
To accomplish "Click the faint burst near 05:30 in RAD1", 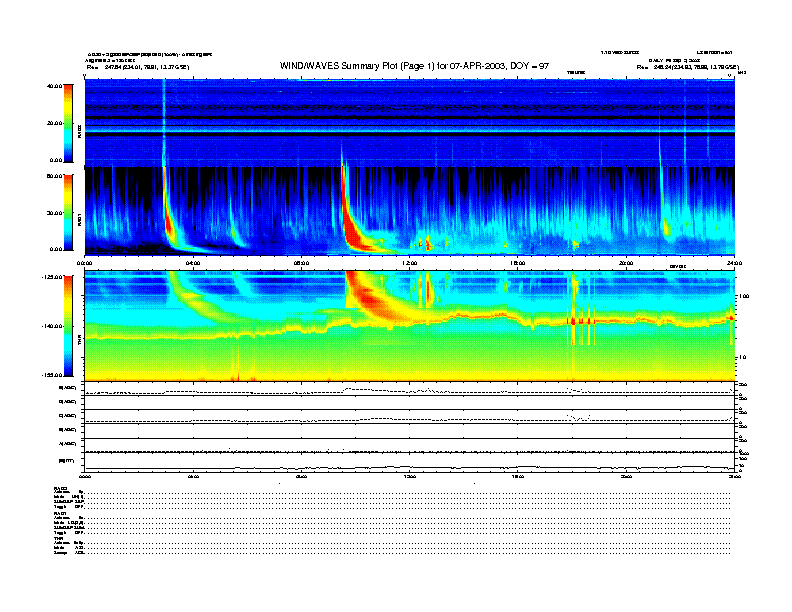I will point(235,230).
